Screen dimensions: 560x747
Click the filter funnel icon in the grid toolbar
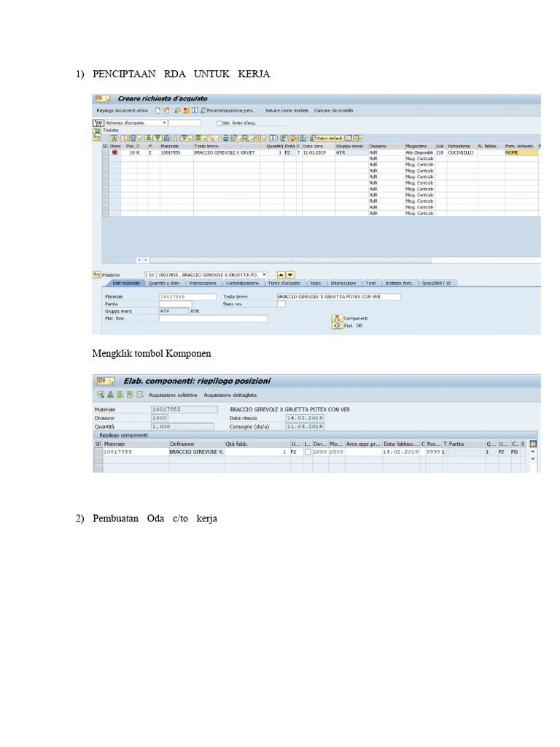184,138
